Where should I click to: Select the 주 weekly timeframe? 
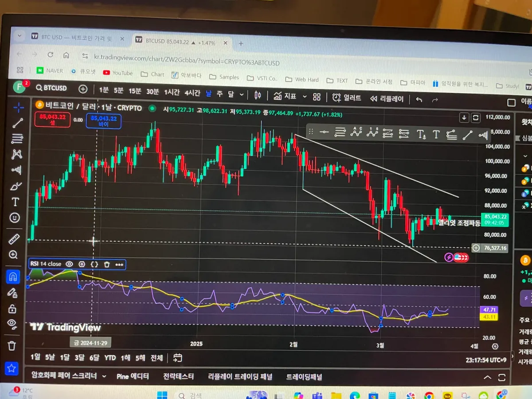219,94
